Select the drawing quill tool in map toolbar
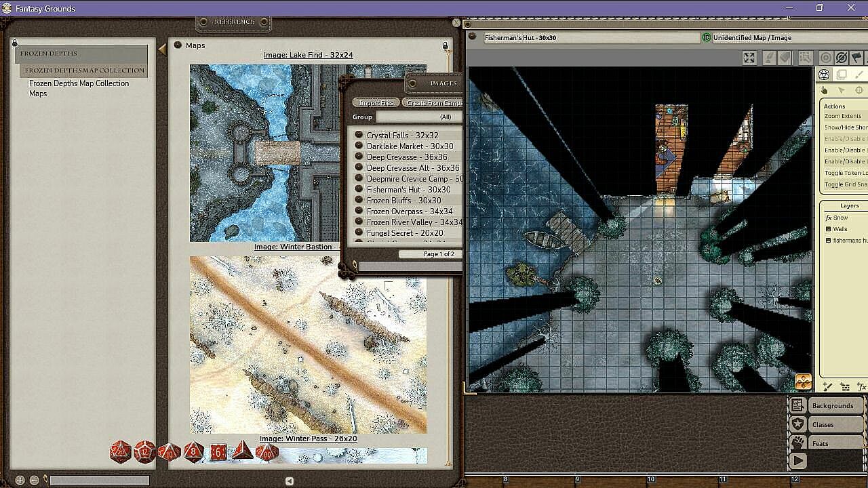 click(x=768, y=58)
